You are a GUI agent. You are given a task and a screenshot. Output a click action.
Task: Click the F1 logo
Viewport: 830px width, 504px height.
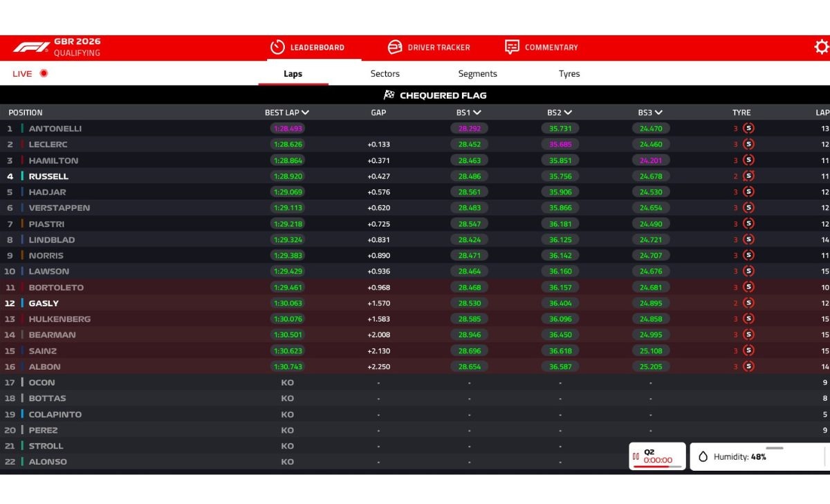click(x=31, y=47)
